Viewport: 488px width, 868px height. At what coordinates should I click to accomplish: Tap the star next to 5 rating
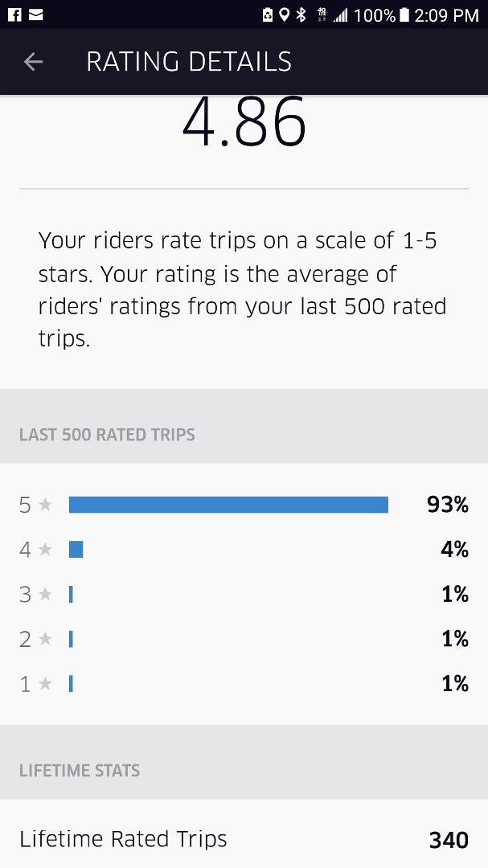pyautogui.click(x=45, y=505)
